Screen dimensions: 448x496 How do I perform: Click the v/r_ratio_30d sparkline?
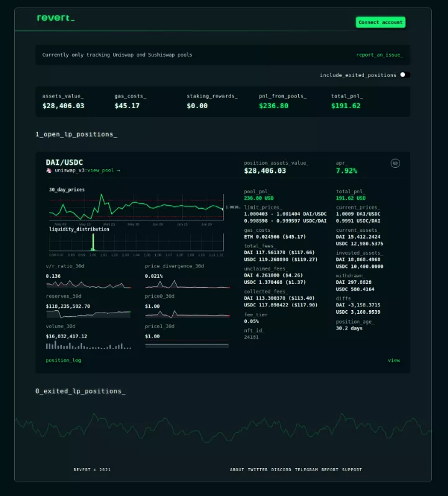[x=88, y=285]
